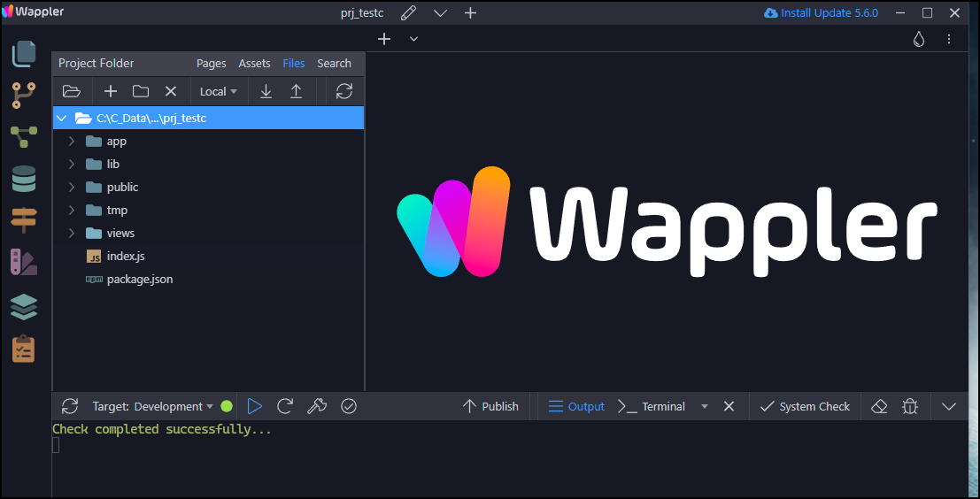Expand the app folder
Screen dimensions: 980x499
pyautogui.click(x=71, y=142)
